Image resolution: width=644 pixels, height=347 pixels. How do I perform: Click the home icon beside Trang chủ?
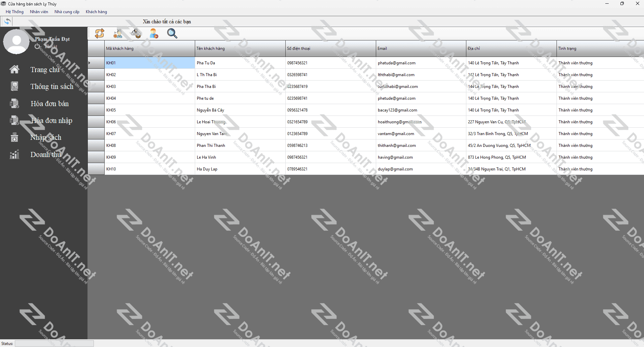coord(14,69)
